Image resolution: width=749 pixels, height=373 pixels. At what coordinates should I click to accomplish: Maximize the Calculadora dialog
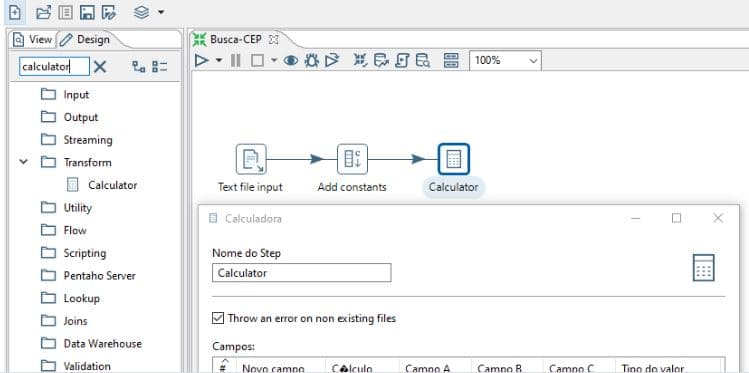point(676,218)
